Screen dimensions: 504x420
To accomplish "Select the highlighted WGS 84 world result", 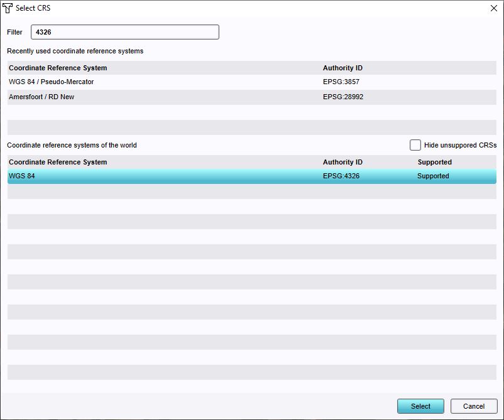I will (x=22, y=176).
